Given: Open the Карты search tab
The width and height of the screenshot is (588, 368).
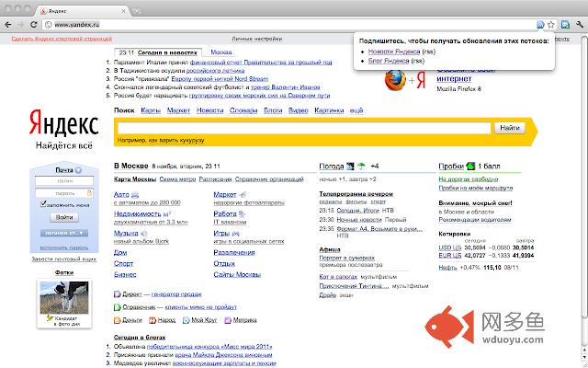Looking at the screenshot, I should click(151, 110).
